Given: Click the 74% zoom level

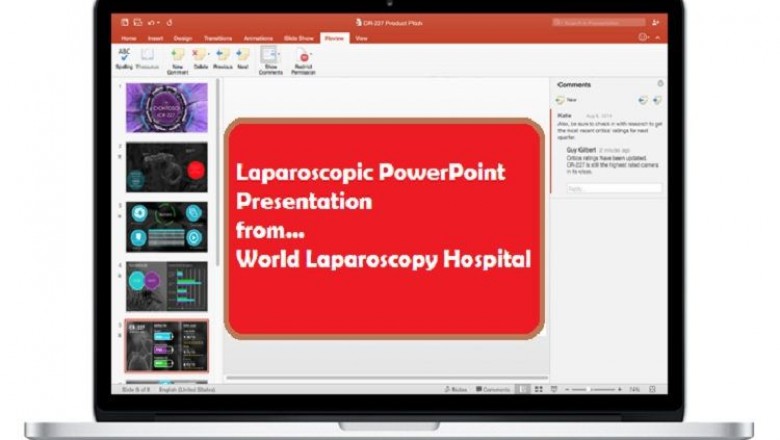Looking at the screenshot, I should 634,390.
